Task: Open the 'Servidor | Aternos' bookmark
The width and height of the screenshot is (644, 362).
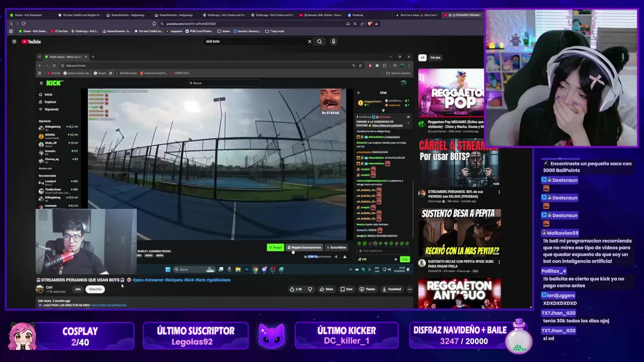Action: 248,31
